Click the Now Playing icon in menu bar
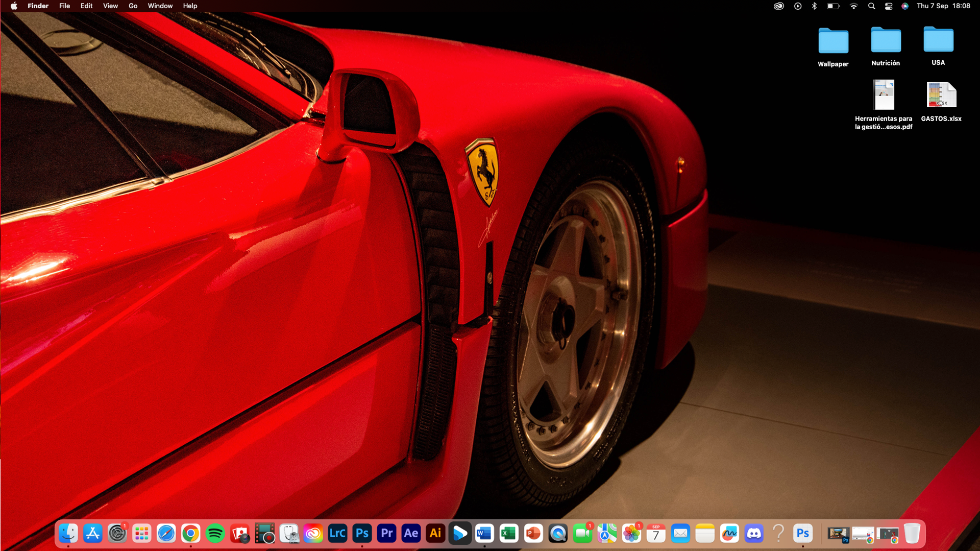The width and height of the screenshot is (980, 551). pyautogui.click(x=798, y=6)
